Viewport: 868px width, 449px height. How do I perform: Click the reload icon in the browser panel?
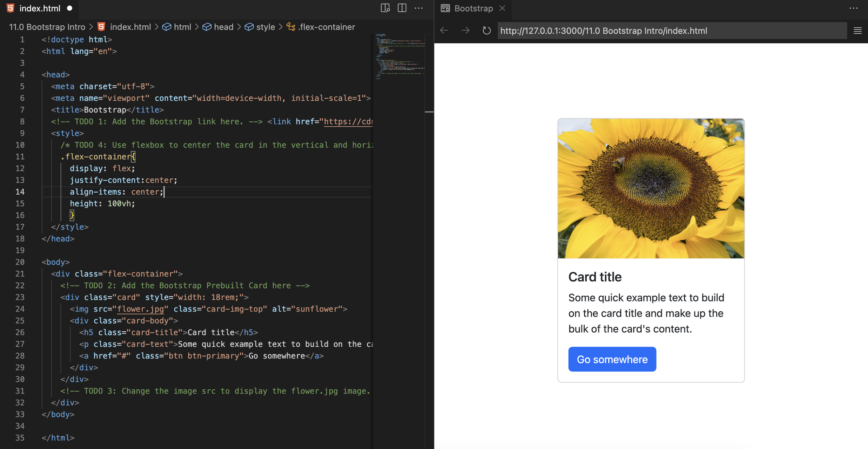486,31
